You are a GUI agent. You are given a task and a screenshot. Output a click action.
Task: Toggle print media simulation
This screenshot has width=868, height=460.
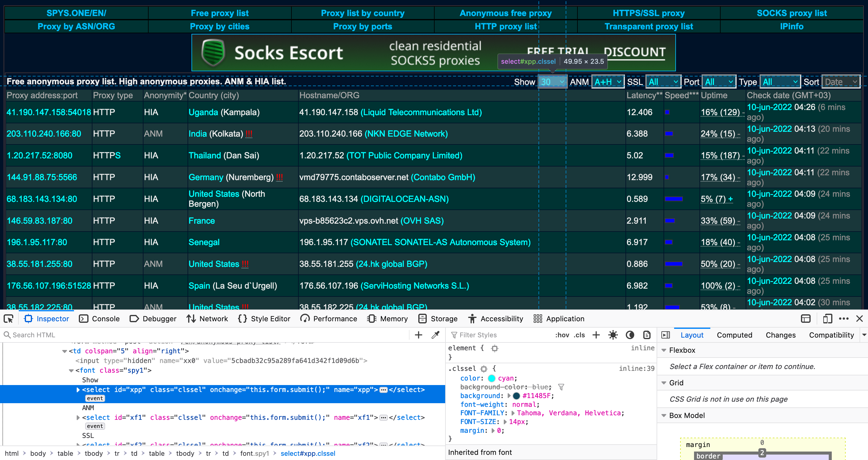[647, 335]
